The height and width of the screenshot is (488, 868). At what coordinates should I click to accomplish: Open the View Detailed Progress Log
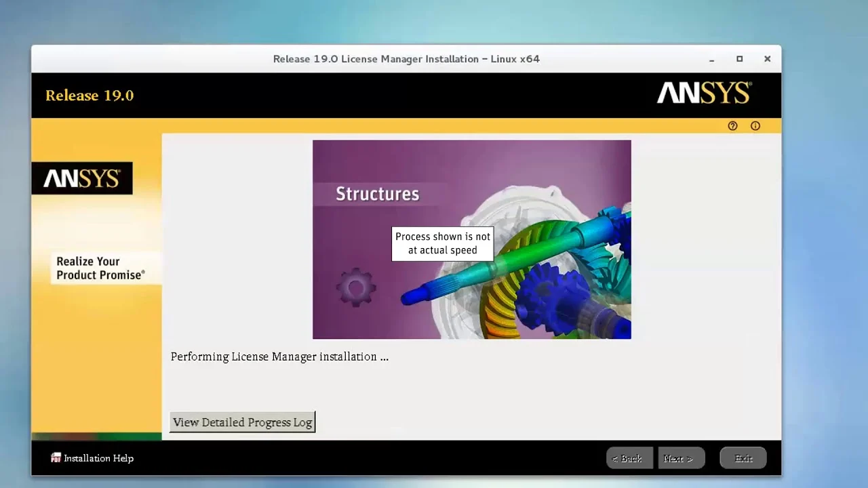click(242, 422)
